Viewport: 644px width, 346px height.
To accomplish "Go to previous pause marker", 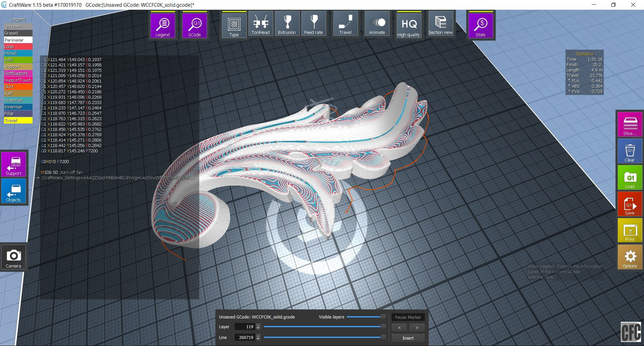I will (x=399, y=328).
